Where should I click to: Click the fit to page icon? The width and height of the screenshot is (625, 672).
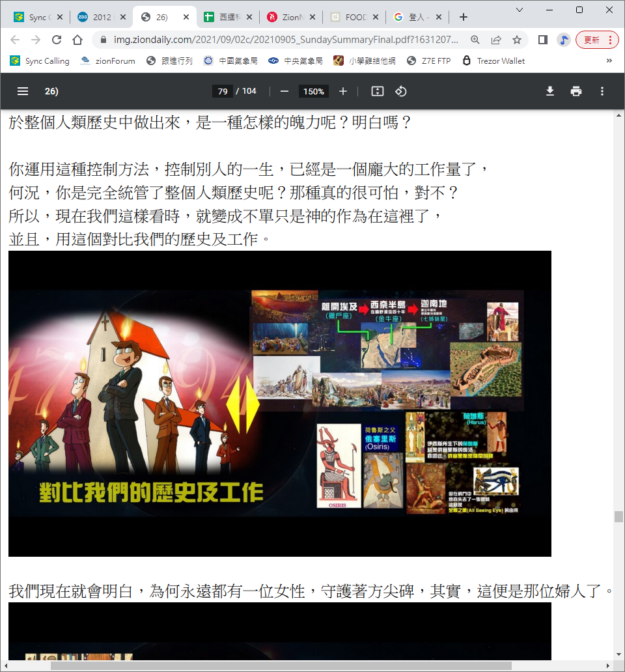point(378,91)
